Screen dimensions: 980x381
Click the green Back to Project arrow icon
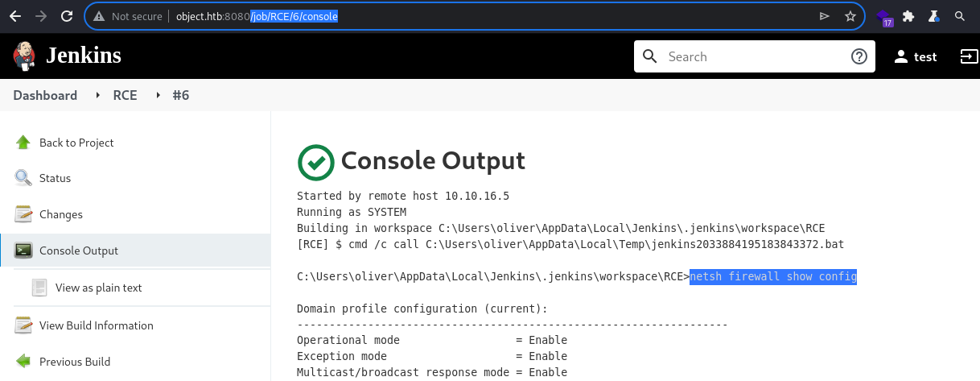pos(24,143)
